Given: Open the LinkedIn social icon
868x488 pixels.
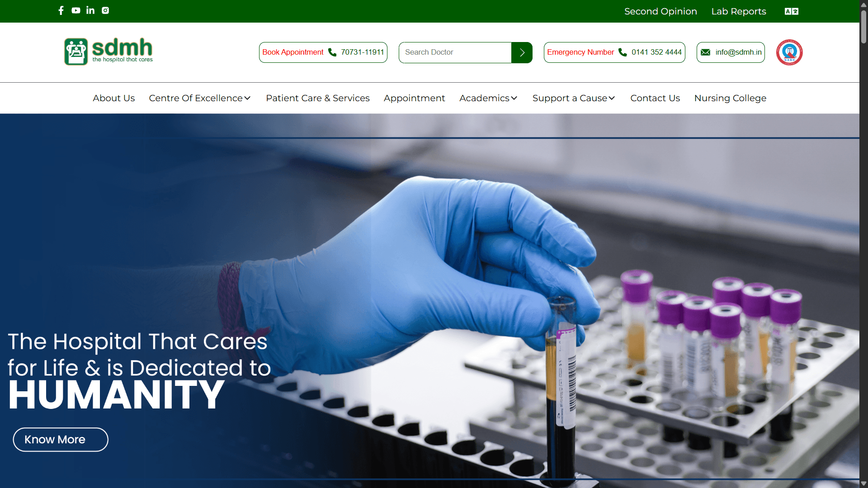Looking at the screenshot, I should point(90,10).
